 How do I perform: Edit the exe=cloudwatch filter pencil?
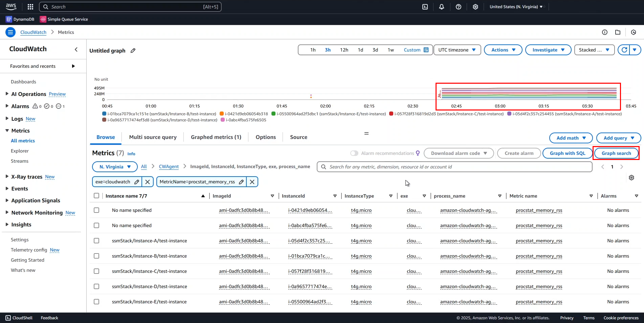[x=137, y=182]
